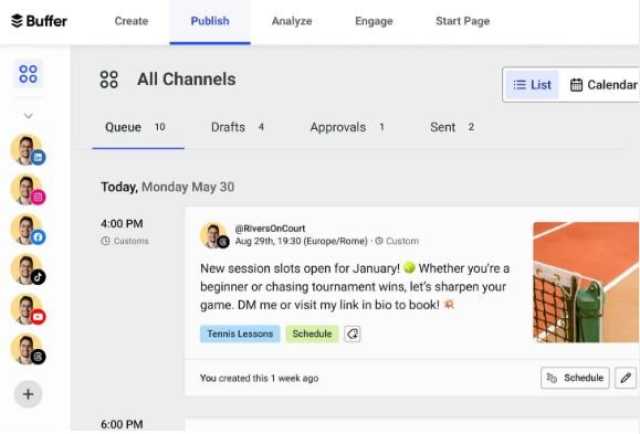Select the LinkedIn channel avatar

(x=27, y=150)
